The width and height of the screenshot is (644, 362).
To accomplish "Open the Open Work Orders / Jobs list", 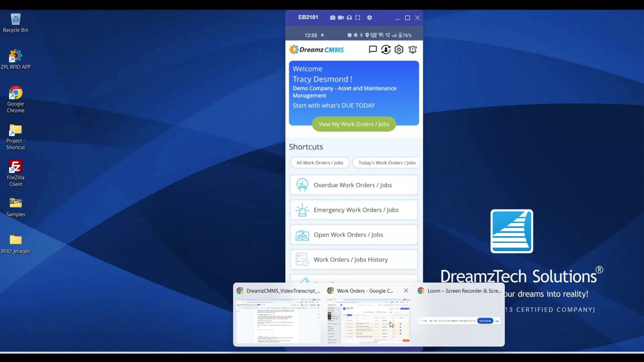I will 354,235.
